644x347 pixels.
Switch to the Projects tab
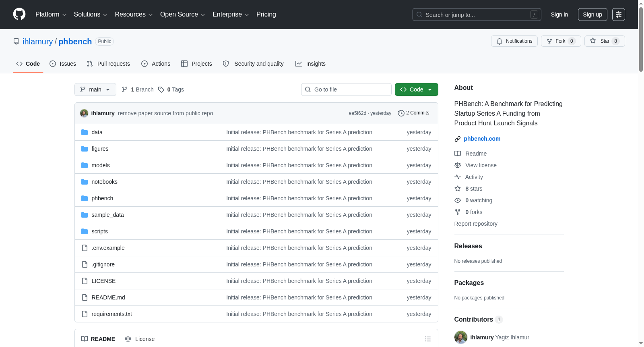click(x=196, y=64)
